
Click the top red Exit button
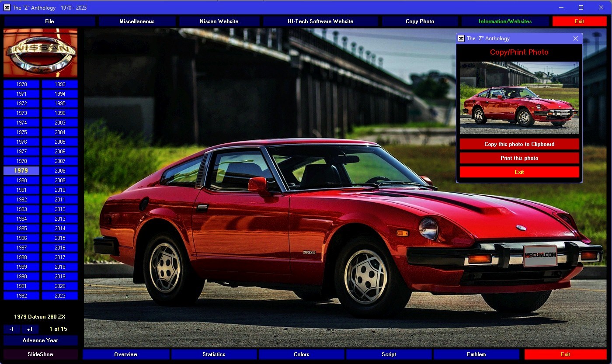579,21
